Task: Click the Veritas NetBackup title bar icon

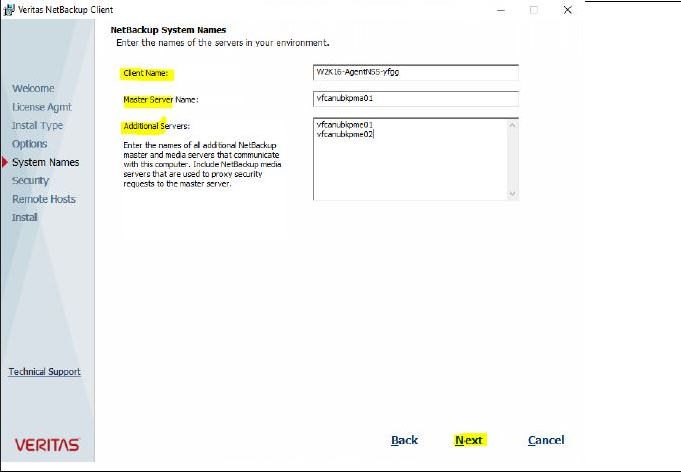Action: tap(9, 10)
